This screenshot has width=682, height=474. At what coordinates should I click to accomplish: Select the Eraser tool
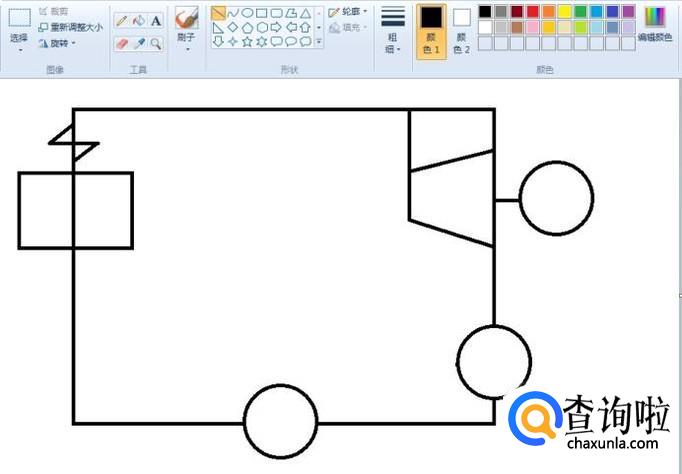click(121, 43)
